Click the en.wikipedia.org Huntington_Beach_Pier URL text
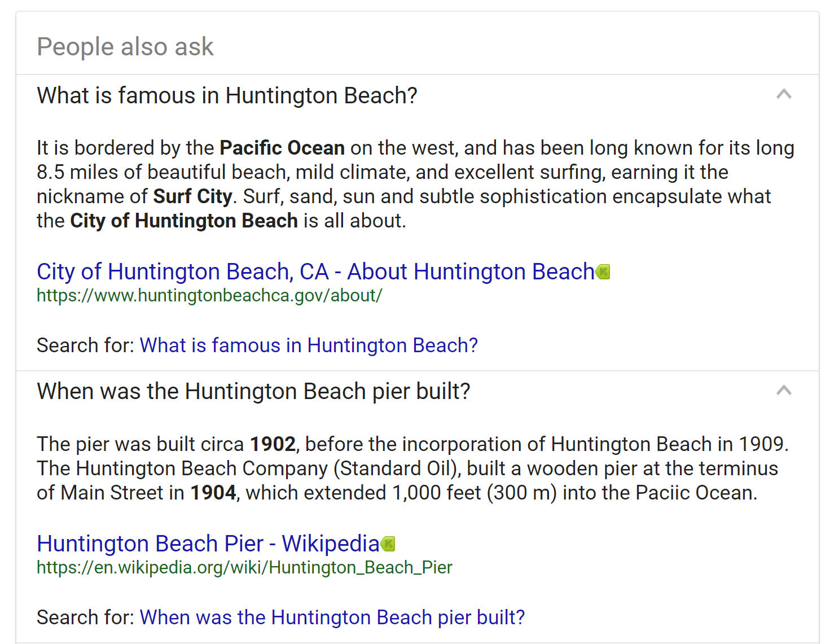This screenshot has width=830, height=644. pos(244,567)
